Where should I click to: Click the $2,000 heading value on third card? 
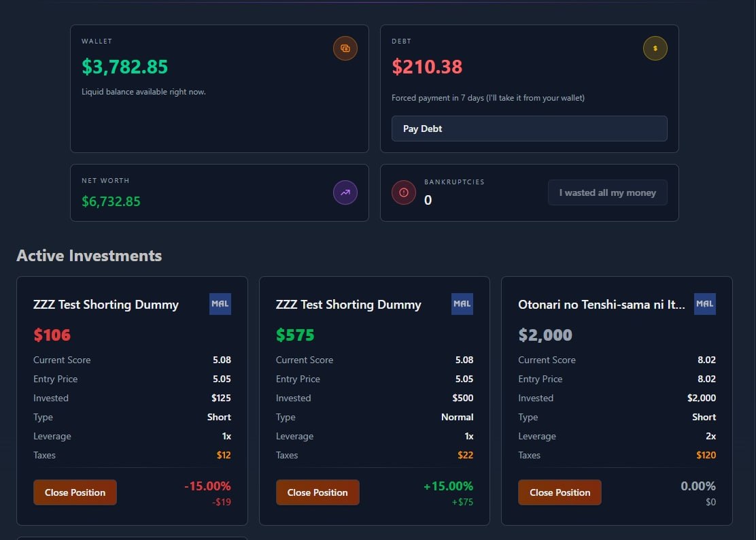tap(545, 335)
